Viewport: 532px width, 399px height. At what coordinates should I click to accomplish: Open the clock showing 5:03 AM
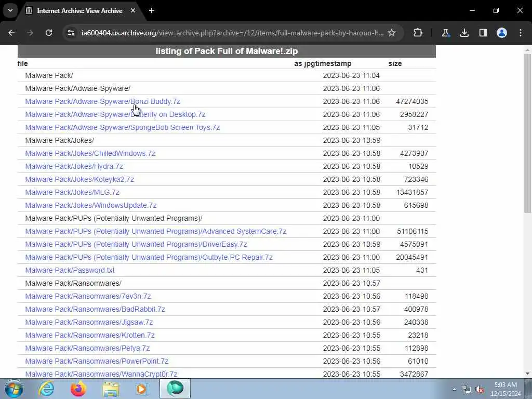click(x=506, y=389)
